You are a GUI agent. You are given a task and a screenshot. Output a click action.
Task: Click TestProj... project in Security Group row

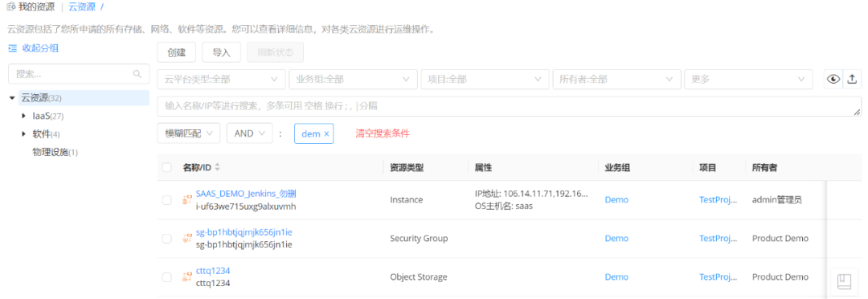click(x=719, y=239)
